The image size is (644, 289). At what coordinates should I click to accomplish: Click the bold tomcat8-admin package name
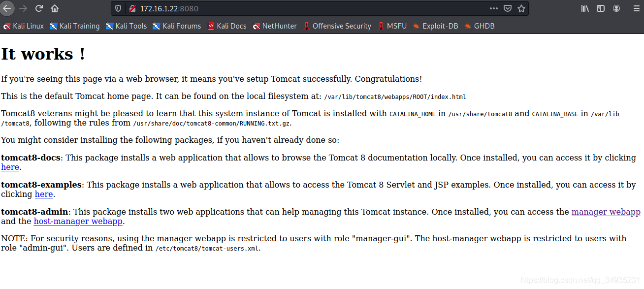point(34,212)
